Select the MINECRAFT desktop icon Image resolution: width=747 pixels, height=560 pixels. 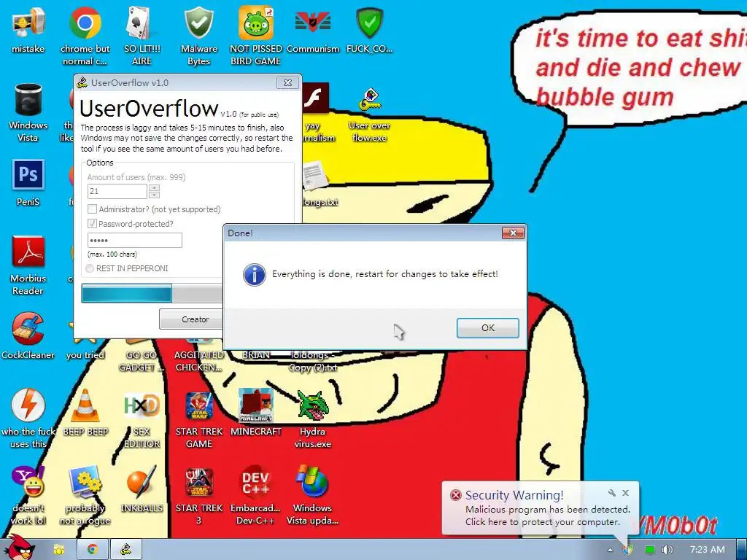256,405
